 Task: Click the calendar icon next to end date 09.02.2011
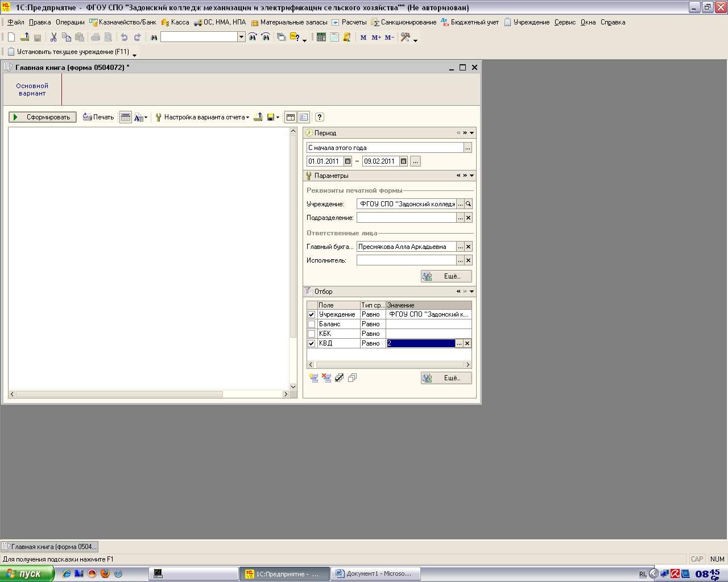coord(403,161)
